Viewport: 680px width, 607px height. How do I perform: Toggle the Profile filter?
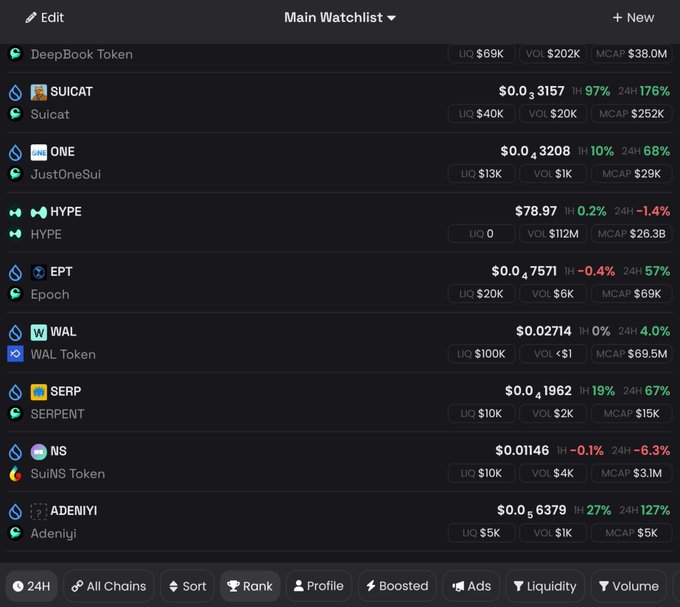pyautogui.click(x=319, y=586)
